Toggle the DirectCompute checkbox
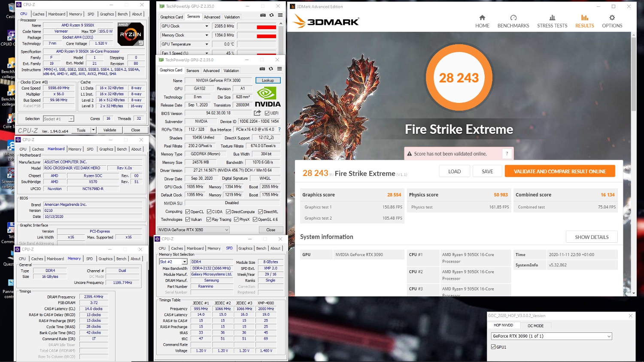Screen dimensions: 644x362 (x=228, y=211)
